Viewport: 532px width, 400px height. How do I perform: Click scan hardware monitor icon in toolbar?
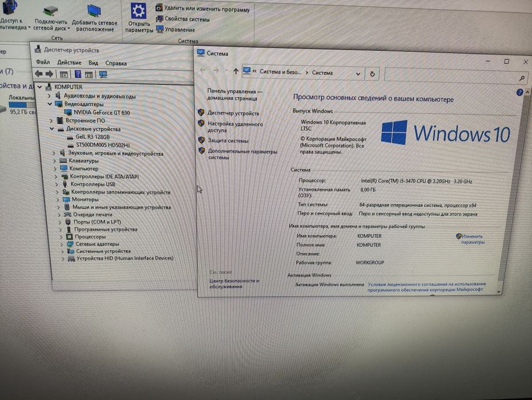(103, 74)
